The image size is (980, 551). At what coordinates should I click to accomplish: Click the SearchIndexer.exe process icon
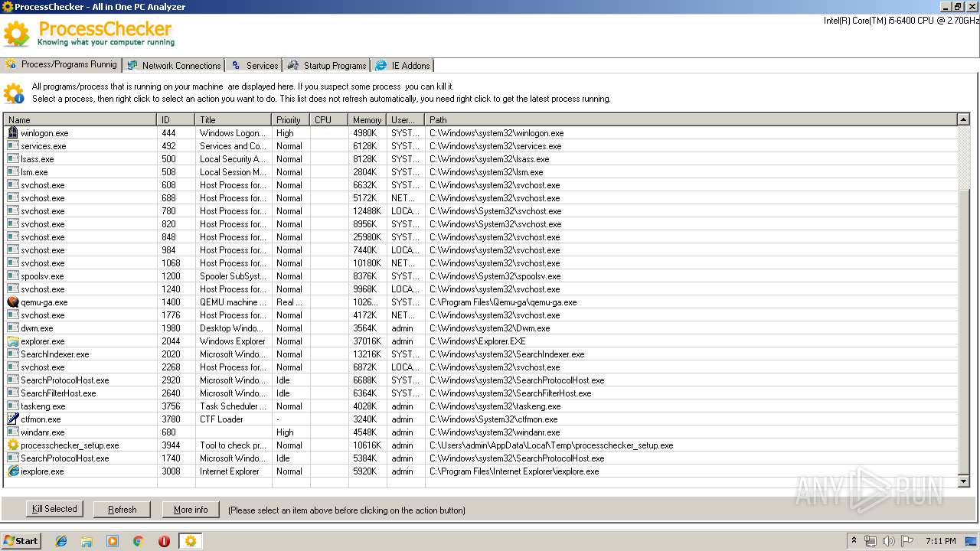[13, 354]
